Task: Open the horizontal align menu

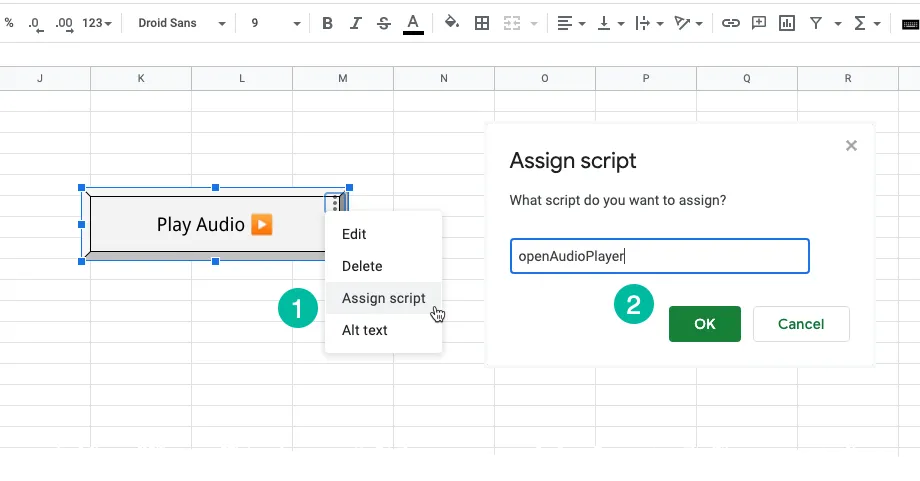Action: (571, 23)
